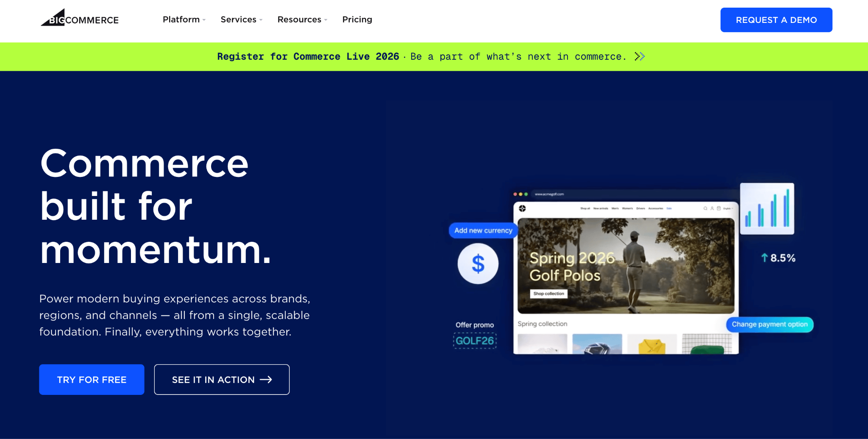Click the bar chart analytics card

coord(767,209)
